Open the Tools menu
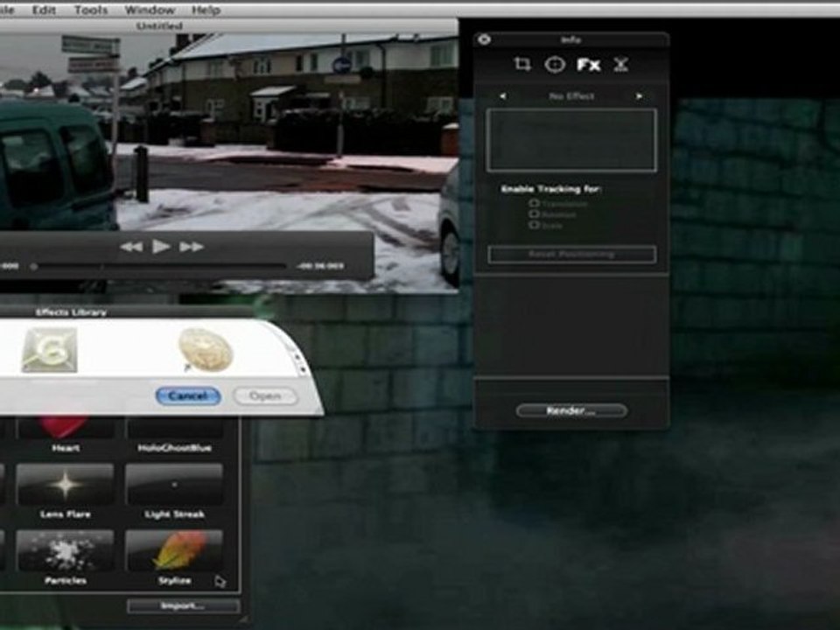 point(90,10)
